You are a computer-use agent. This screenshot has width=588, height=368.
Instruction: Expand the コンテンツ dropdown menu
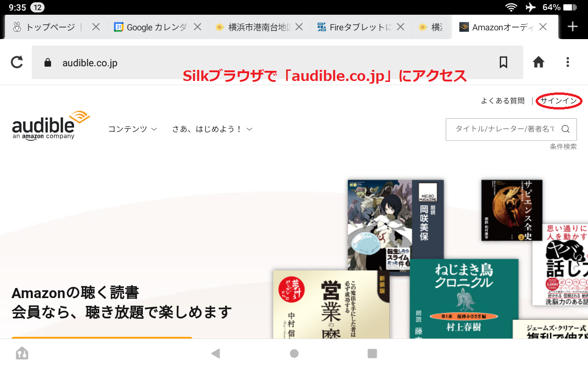[x=133, y=129]
